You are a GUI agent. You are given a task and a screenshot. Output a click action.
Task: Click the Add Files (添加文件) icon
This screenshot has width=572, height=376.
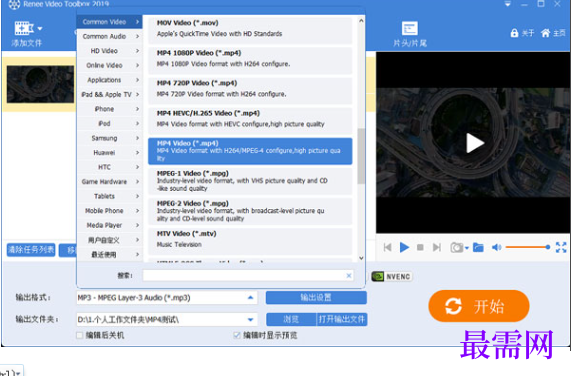[x=24, y=28]
